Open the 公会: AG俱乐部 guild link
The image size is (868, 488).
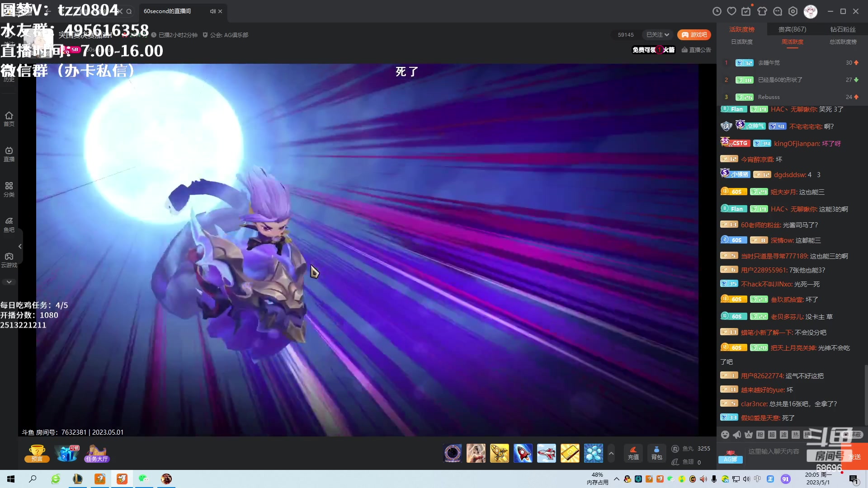pos(225,35)
